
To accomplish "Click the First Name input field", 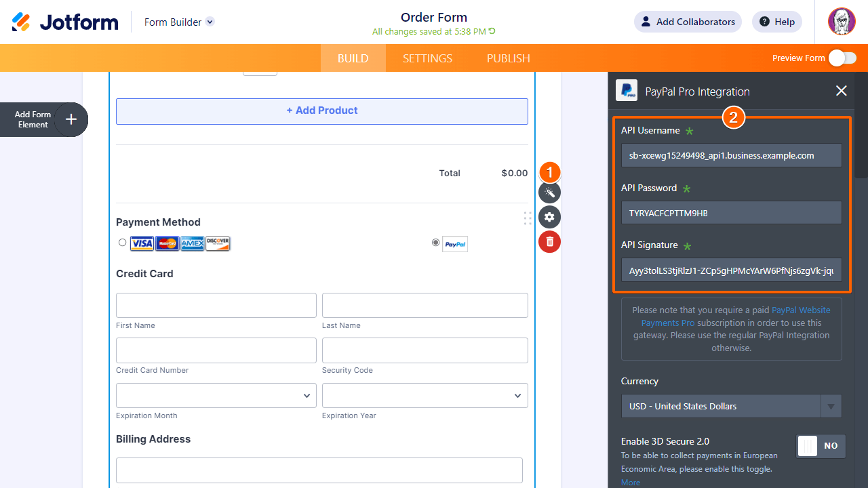I will point(216,305).
